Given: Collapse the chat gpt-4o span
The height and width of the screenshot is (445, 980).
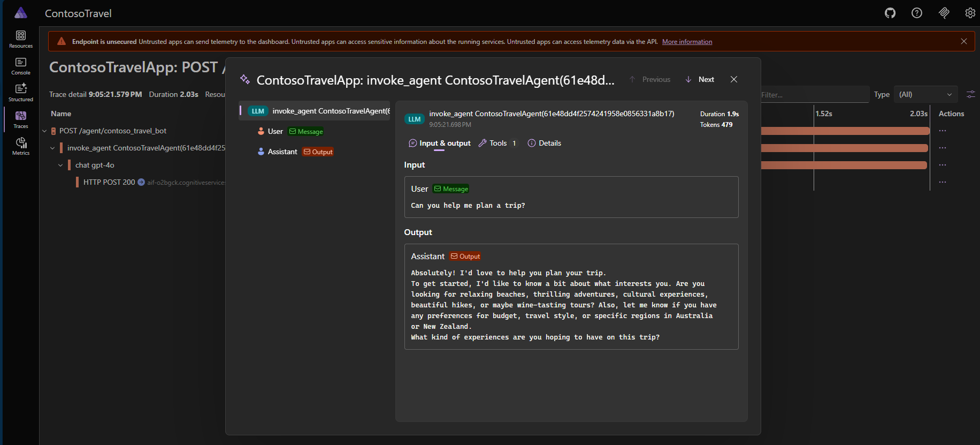Looking at the screenshot, I should click(60, 165).
